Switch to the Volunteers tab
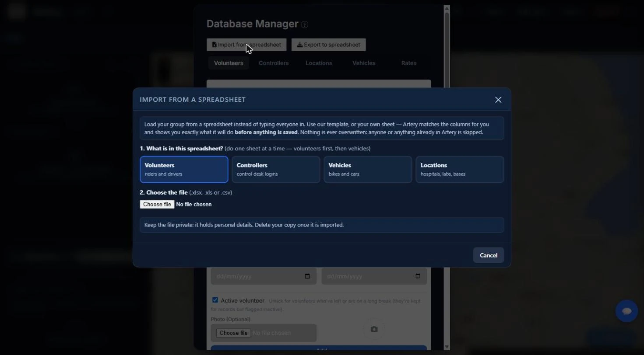The height and width of the screenshot is (355, 644). pyautogui.click(x=229, y=63)
